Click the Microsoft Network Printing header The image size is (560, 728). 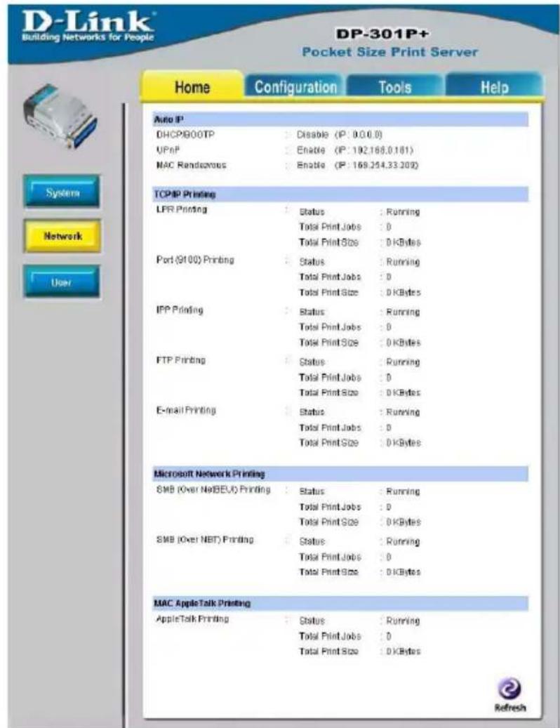[340, 474]
